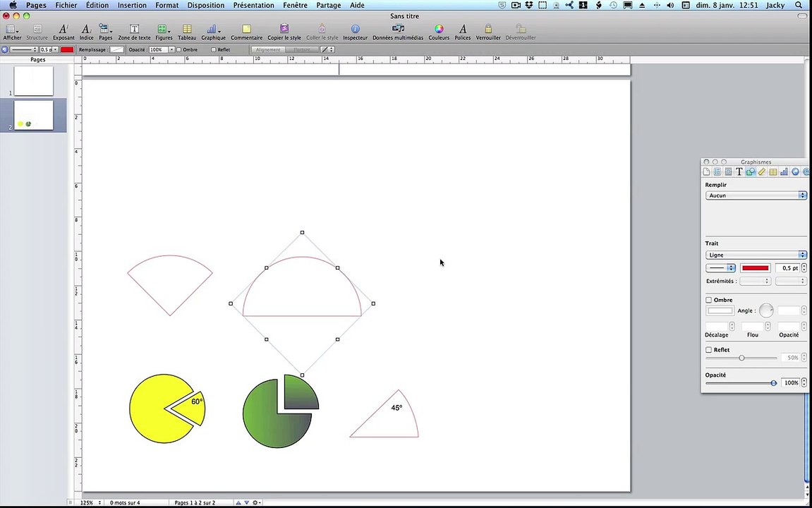The image size is (812, 508).
Task: Open line style selector in format bar
Action: point(24,49)
